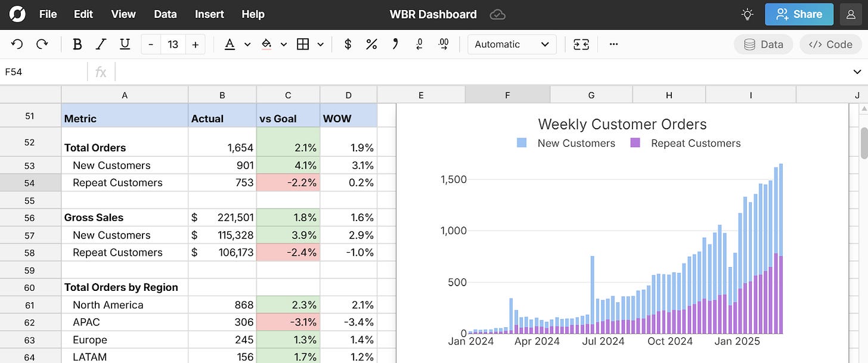
Task: Toggle New Customers legend entry
Action: [x=566, y=143]
